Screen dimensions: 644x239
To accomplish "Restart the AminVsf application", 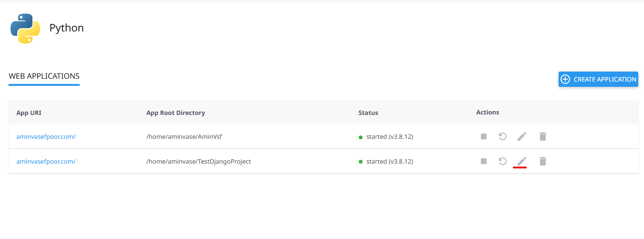I will click(502, 136).
